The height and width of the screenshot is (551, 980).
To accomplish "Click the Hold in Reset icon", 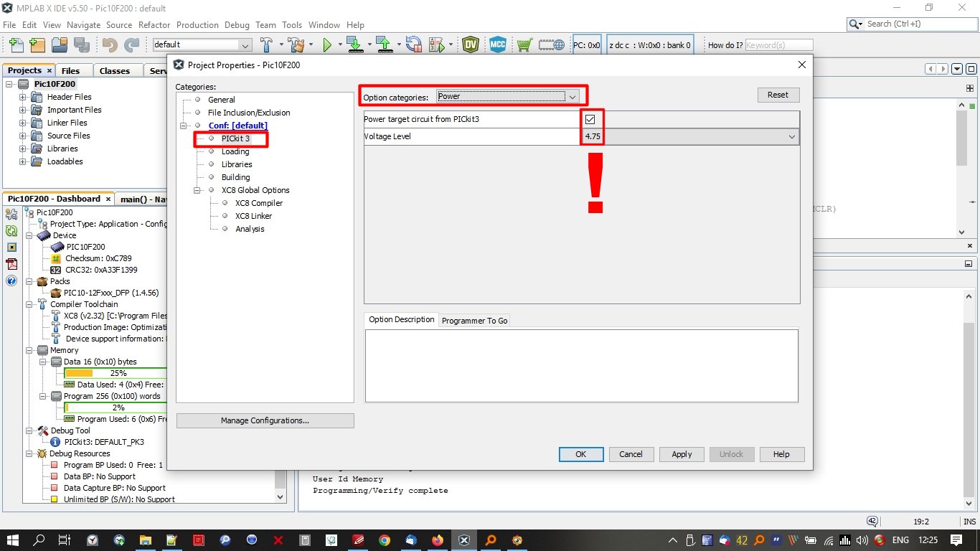I will 414,44.
